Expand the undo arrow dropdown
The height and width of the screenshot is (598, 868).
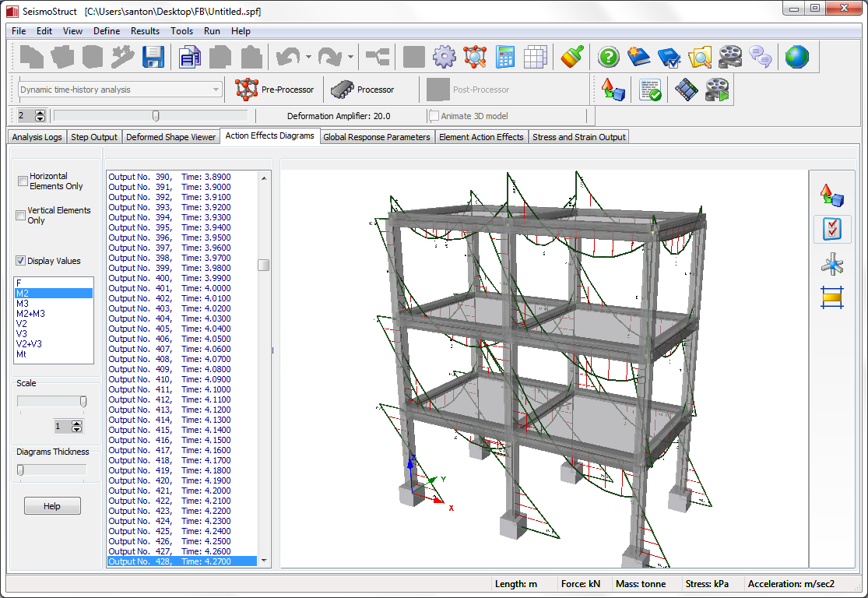(308, 57)
